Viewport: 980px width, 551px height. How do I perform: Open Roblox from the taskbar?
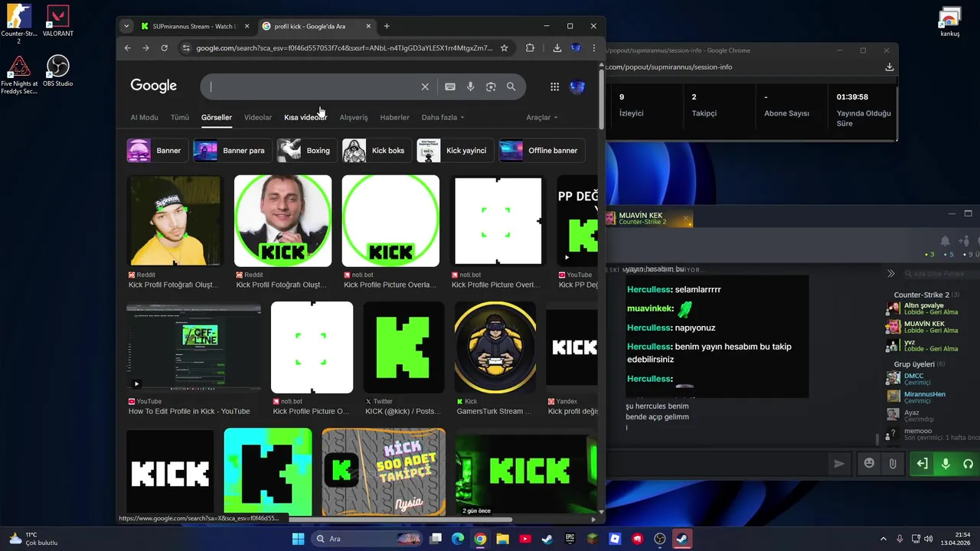(615, 539)
